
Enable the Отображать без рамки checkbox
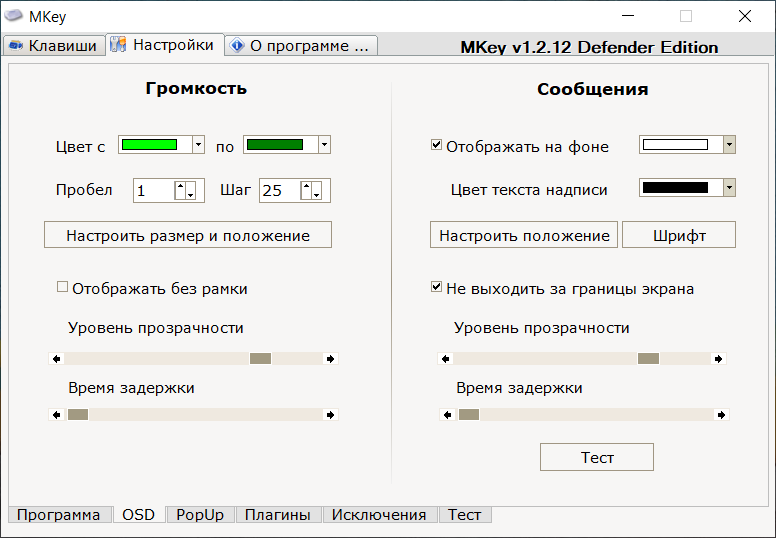[x=62, y=287]
